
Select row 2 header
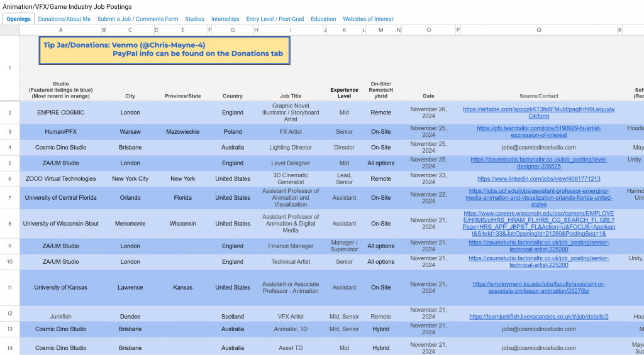[x=10, y=112]
